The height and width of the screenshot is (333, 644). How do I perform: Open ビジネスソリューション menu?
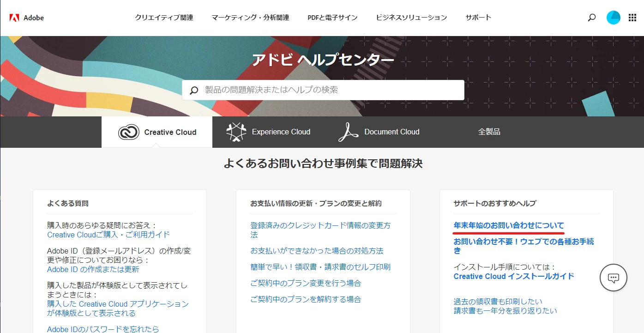(411, 18)
